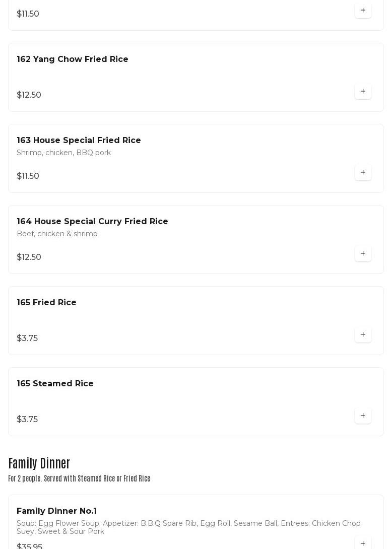Add 164 House Special Curry Fried Rice
The height and width of the screenshot is (549, 392).
coord(363,254)
